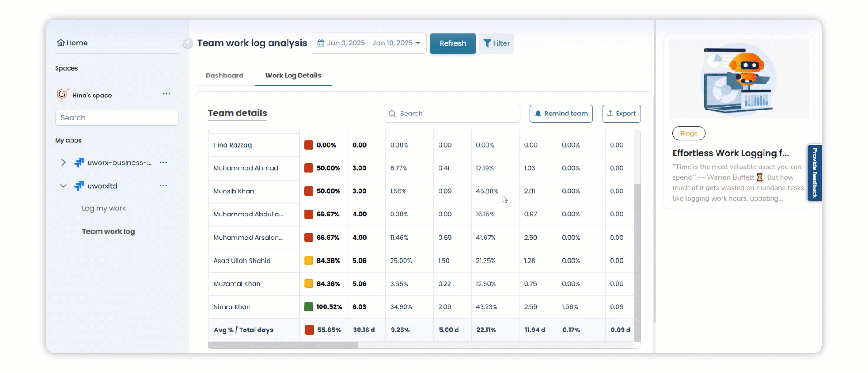Switch to the Dashboard tab

point(224,76)
